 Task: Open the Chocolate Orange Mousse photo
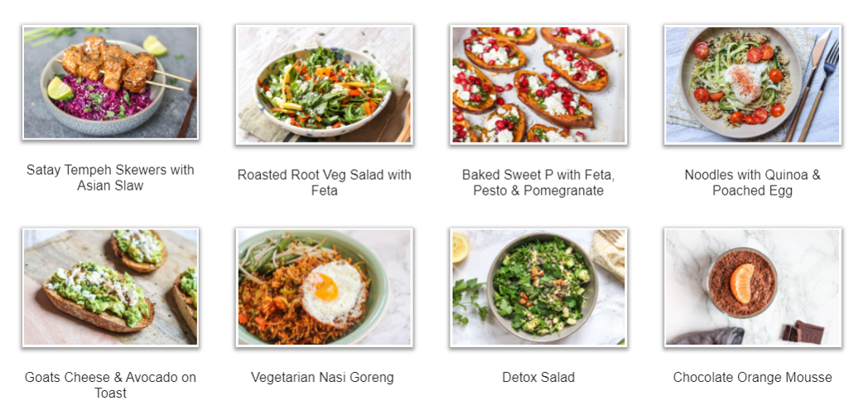pyautogui.click(x=752, y=287)
